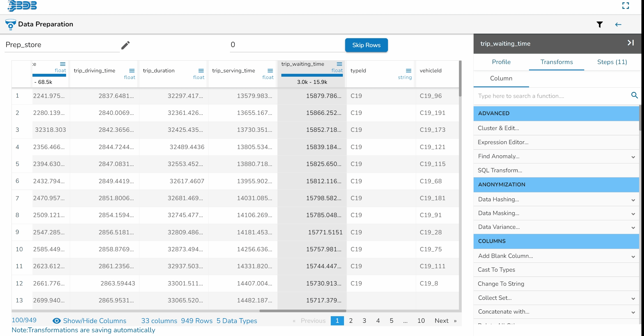Collapse the trip_waiting_time side panel
The image size is (644, 336).
click(630, 43)
